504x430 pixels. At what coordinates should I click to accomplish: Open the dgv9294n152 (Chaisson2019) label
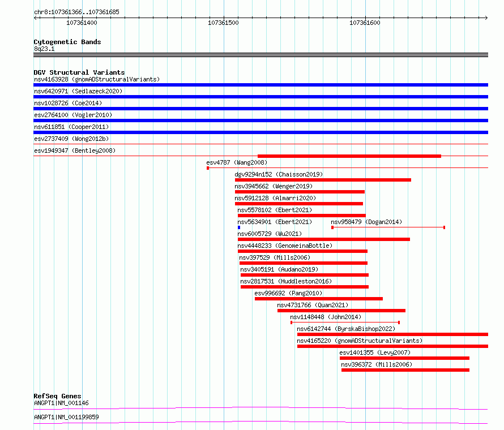[279, 174]
